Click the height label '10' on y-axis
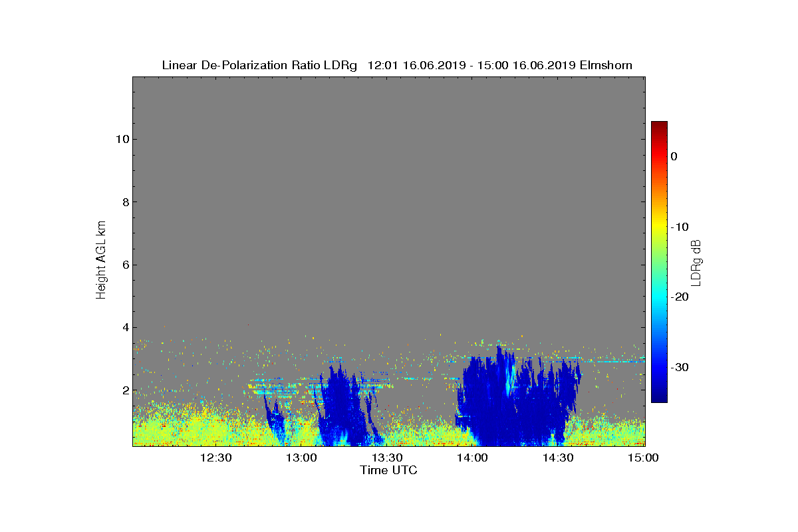 (121, 139)
